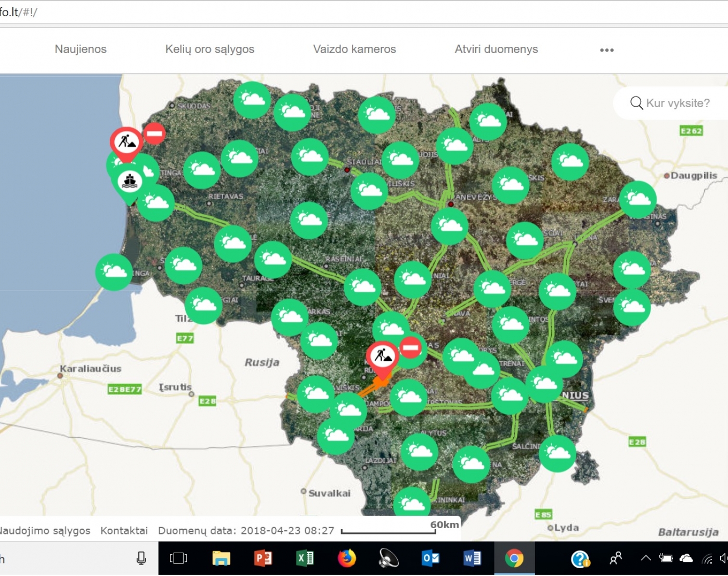Open the roadworks marker near Marijampolė
The image size is (728, 576).
[382, 358]
